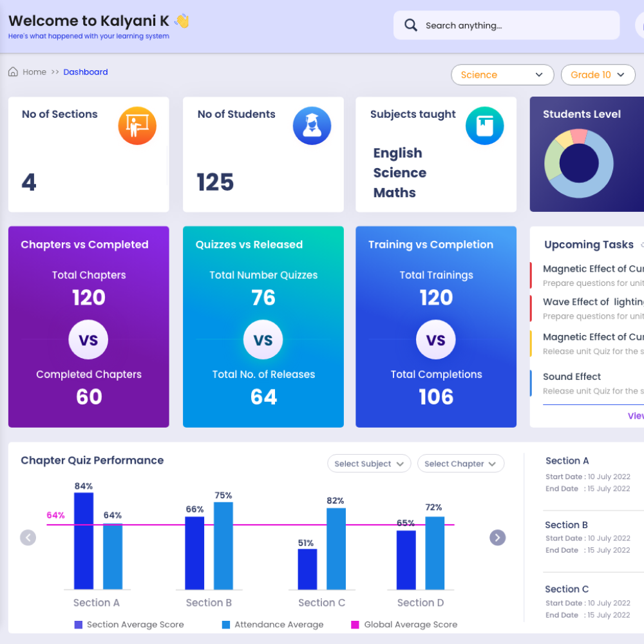This screenshot has width=644, height=644.
Task: Click Total Completions value 106
Action: [436, 397]
